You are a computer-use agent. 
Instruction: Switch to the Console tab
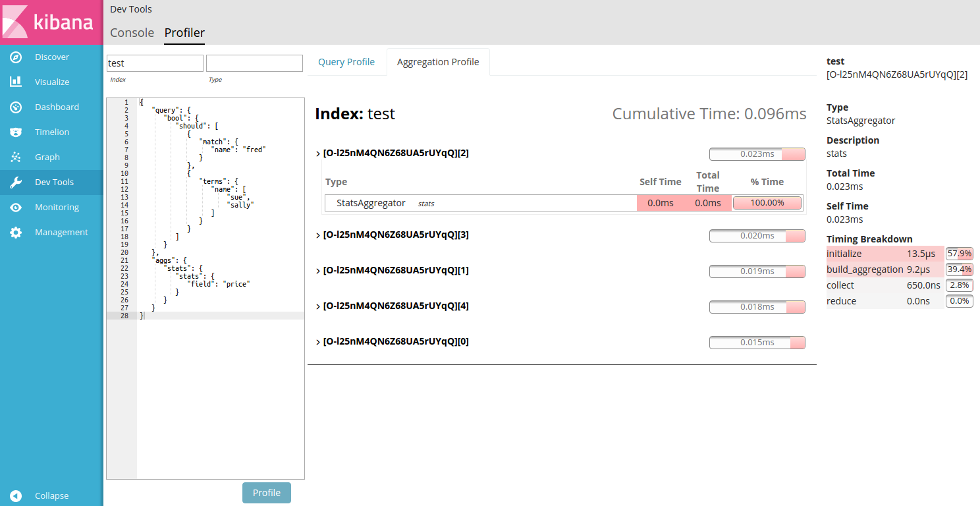pyautogui.click(x=132, y=33)
